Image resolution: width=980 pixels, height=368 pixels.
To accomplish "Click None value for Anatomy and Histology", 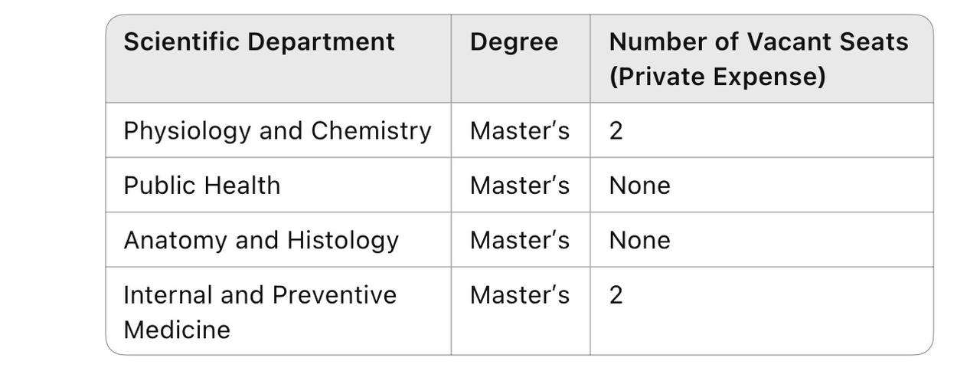I will coord(639,241).
